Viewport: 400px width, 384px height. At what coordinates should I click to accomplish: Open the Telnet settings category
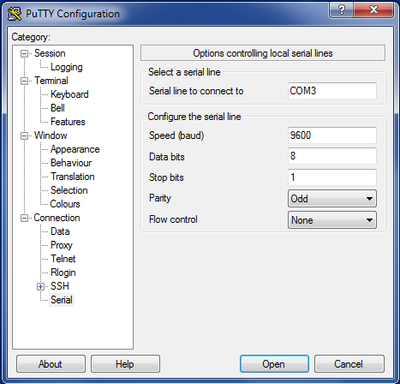coord(63,259)
